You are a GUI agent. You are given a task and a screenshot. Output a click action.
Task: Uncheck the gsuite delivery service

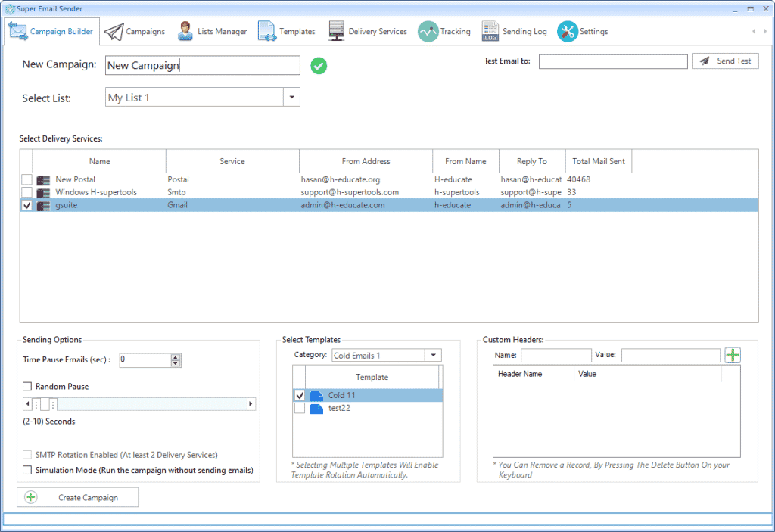(26, 204)
